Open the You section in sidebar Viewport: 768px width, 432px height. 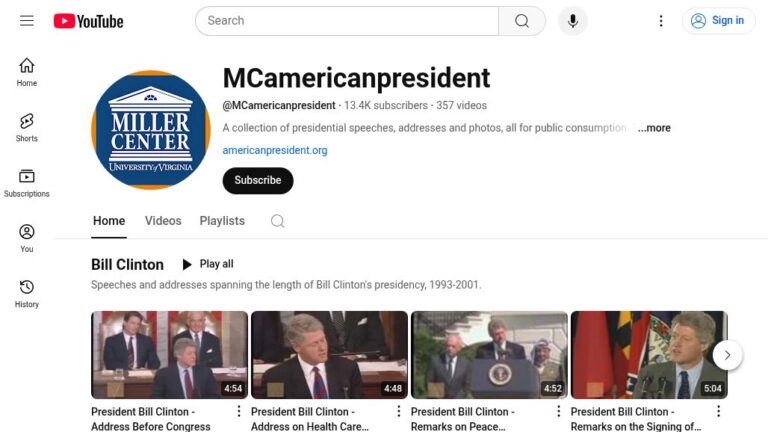(x=27, y=239)
